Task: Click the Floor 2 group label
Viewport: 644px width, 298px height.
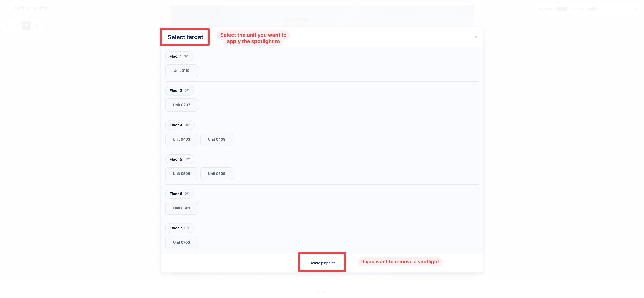Action: point(179,91)
